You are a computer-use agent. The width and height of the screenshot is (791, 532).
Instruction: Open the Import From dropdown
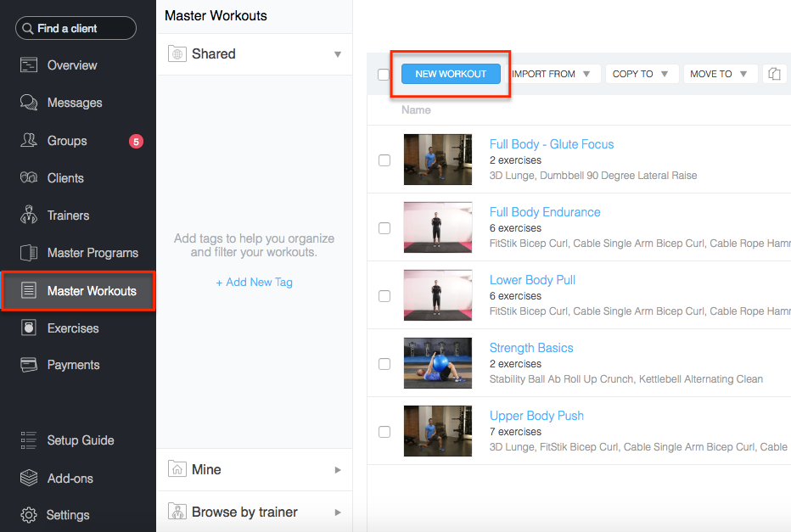coord(554,74)
